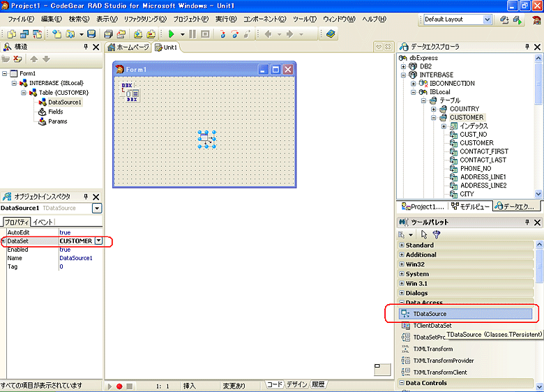The height and width of the screenshot is (392, 544).
Task: Click the Tag property value field
Action: pyautogui.click(x=80, y=266)
